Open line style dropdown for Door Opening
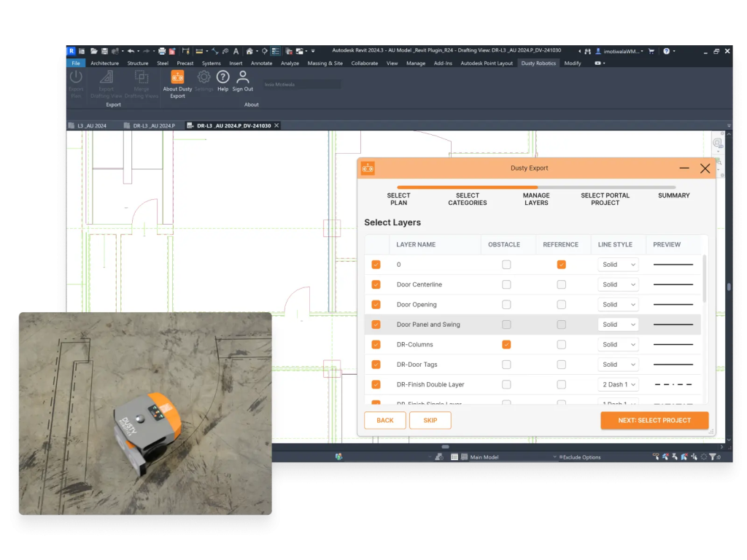The width and height of the screenshot is (747, 560). [618, 304]
